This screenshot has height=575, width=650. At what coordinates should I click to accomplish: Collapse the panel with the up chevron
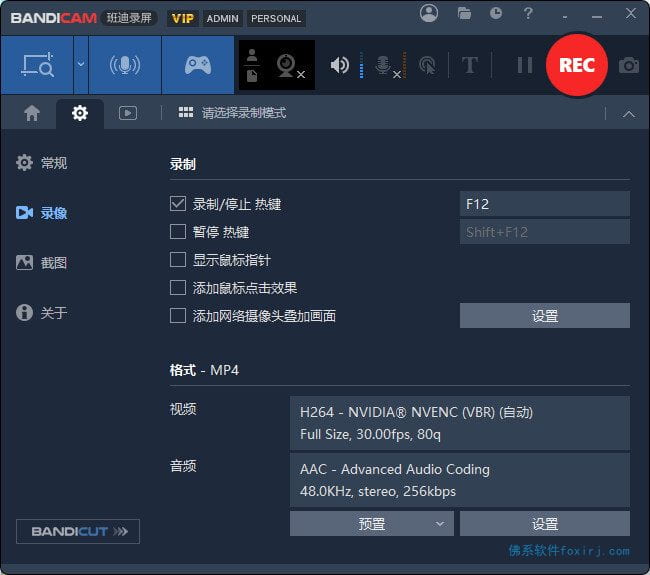(629, 114)
